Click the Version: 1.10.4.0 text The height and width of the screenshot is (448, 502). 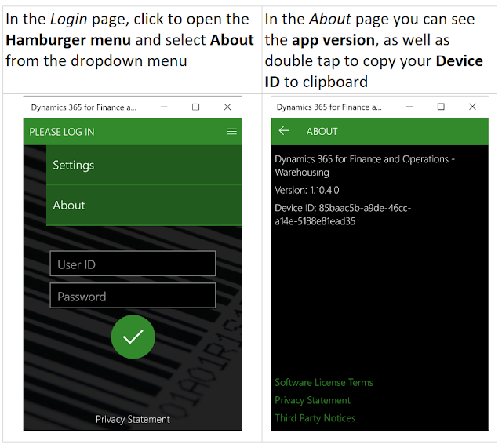pos(307,190)
